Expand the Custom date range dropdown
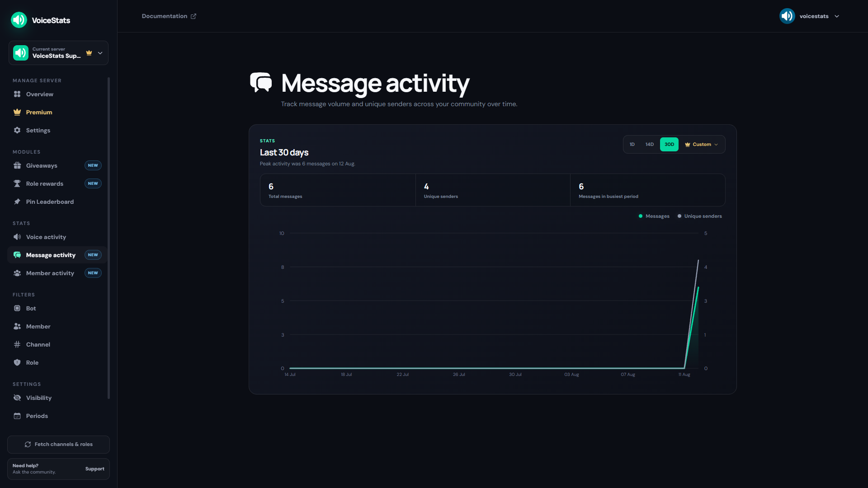 702,145
